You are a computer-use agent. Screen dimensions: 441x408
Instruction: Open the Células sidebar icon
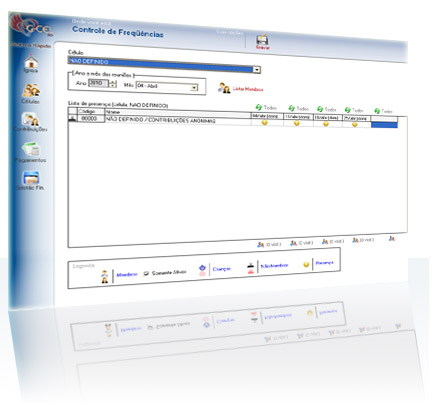(x=31, y=90)
